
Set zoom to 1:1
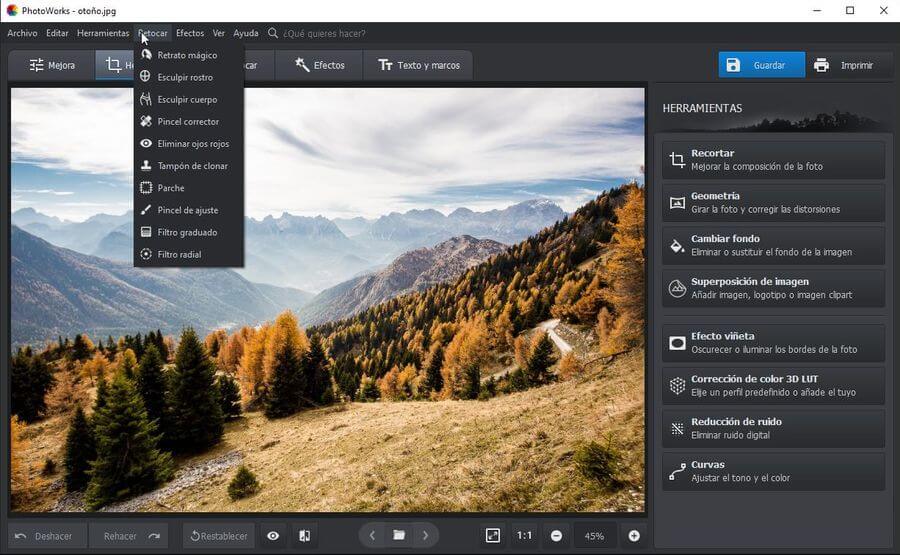[524, 535]
